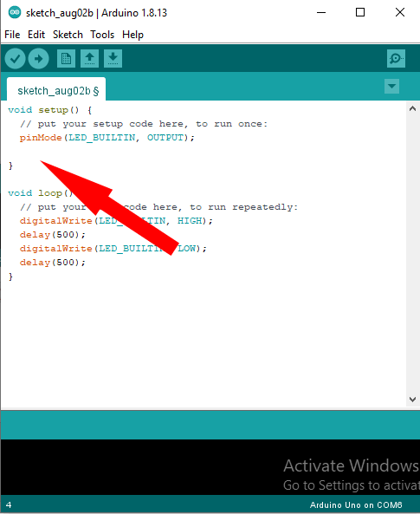Click the 'void setup() {' line
420x514 pixels.
pos(50,110)
